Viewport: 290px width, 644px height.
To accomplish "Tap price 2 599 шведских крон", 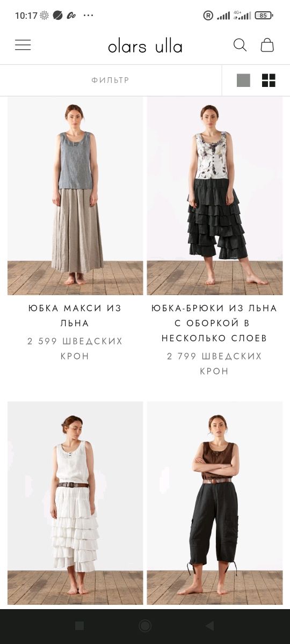I will [x=75, y=349].
